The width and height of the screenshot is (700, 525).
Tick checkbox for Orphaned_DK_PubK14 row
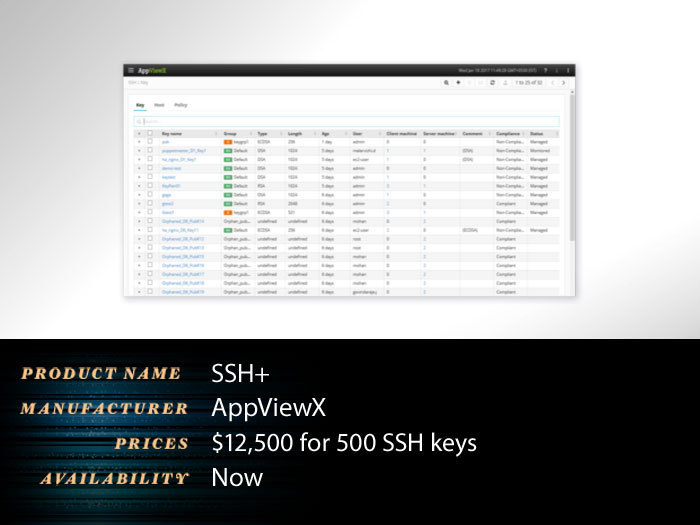click(x=150, y=221)
